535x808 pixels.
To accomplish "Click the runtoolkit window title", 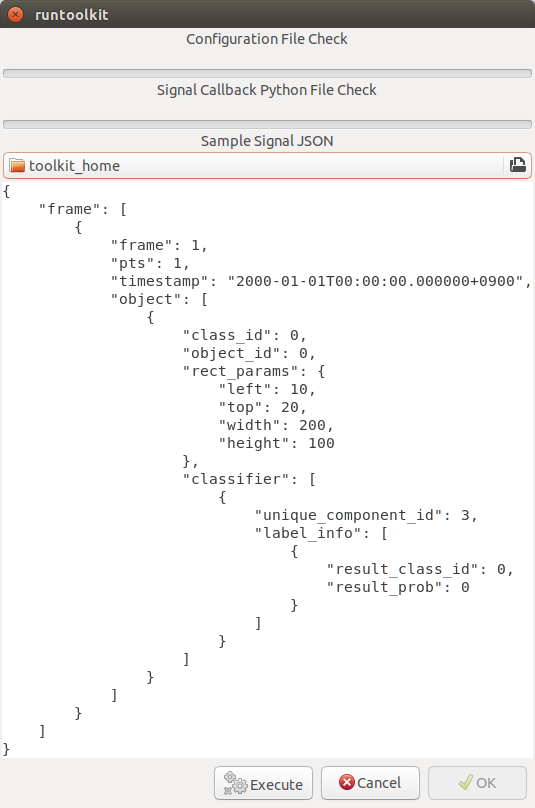I will [x=72, y=14].
